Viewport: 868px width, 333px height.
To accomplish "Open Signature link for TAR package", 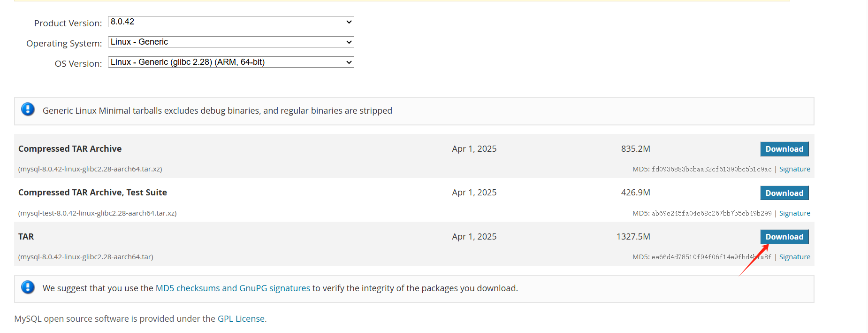I will coord(795,257).
